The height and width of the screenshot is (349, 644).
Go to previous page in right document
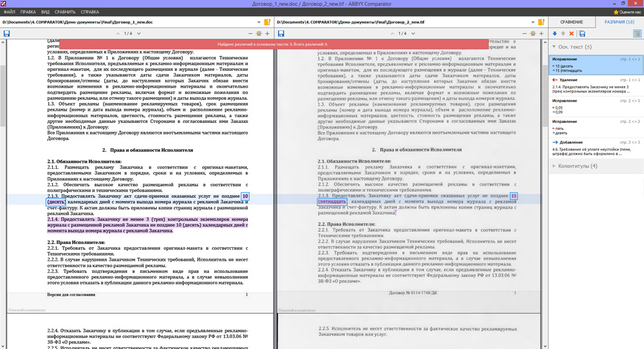point(393,33)
